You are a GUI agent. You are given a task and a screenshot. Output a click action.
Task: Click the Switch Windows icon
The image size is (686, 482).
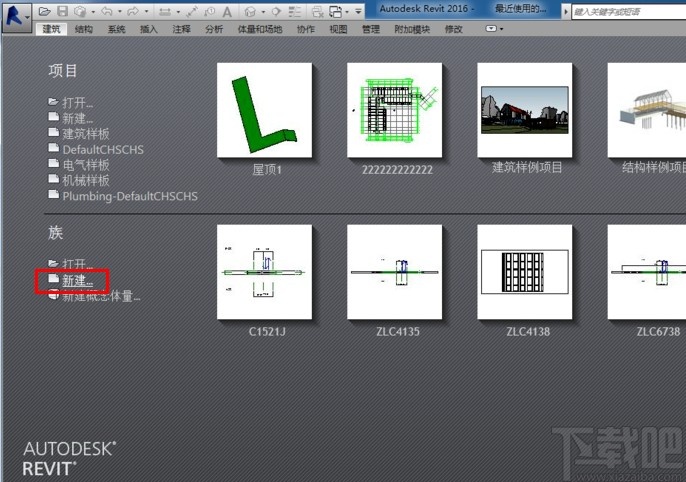[x=336, y=11]
